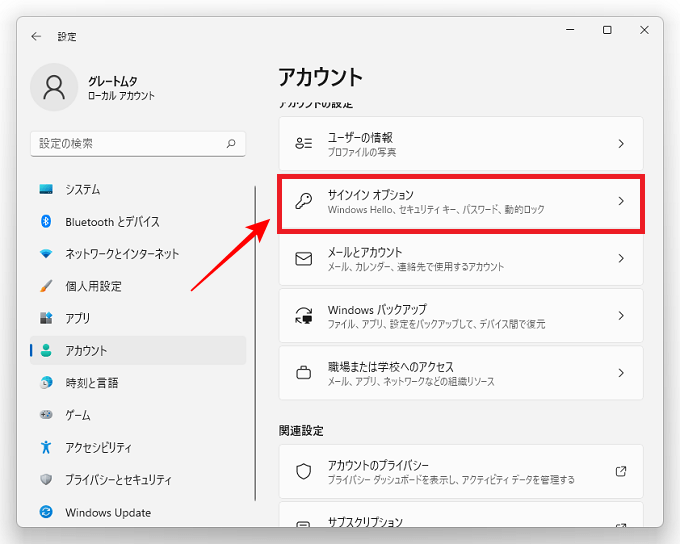
Task: Click the user avatar profile picture
Action: pyautogui.click(x=54, y=87)
